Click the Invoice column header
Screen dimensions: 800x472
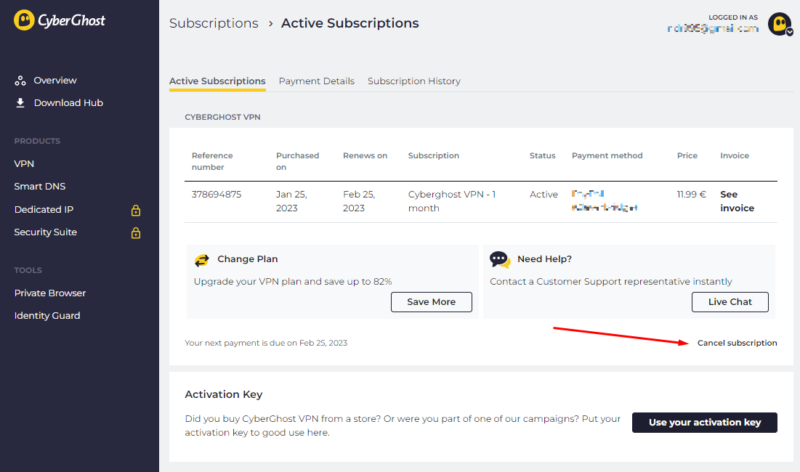735,156
